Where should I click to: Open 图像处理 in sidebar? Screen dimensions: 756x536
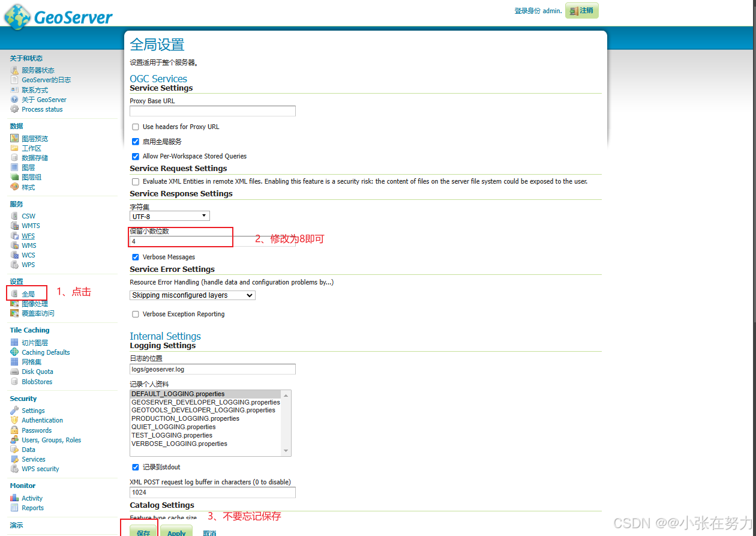[35, 304]
